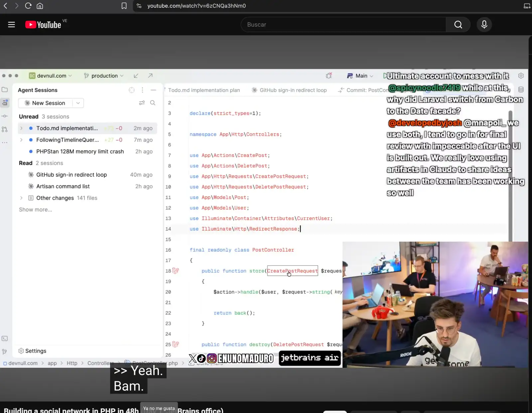Open the production branch dropdown

(x=104, y=76)
